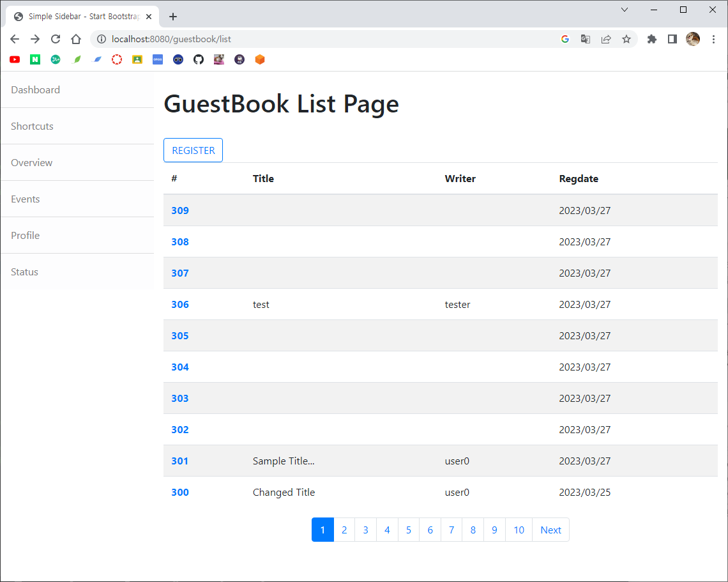
Task: Go to page 7 of the list
Action: click(x=451, y=530)
